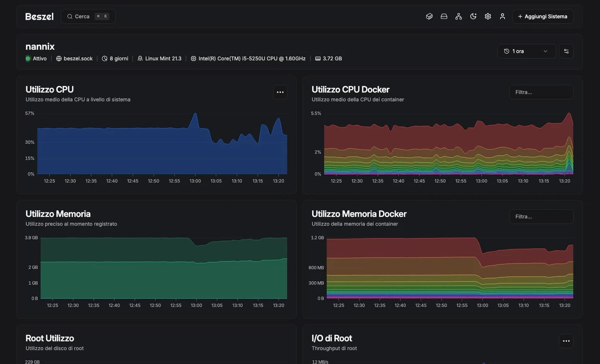The width and height of the screenshot is (600, 364).
Task: Click the CPU chip icon beside Intel Core
Action: pos(194,58)
